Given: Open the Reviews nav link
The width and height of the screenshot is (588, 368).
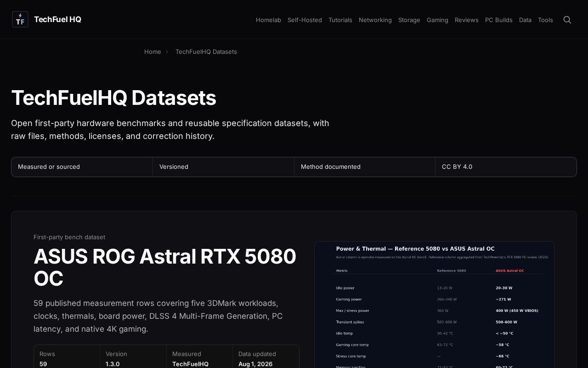Looking at the screenshot, I should point(467,20).
